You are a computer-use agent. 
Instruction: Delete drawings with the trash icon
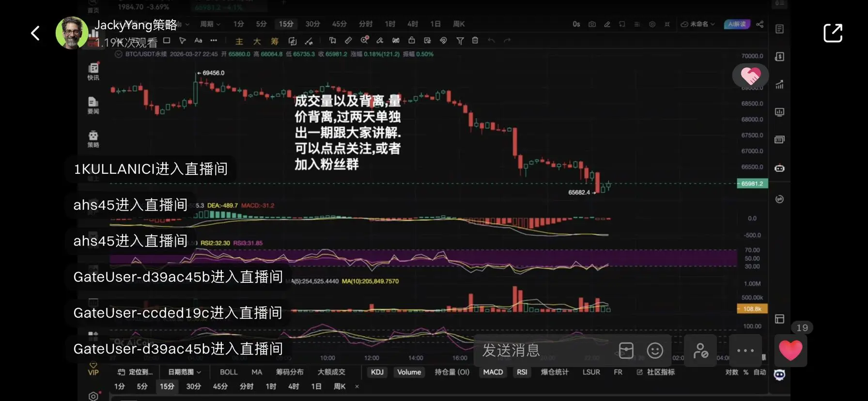click(x=475, y=41)
